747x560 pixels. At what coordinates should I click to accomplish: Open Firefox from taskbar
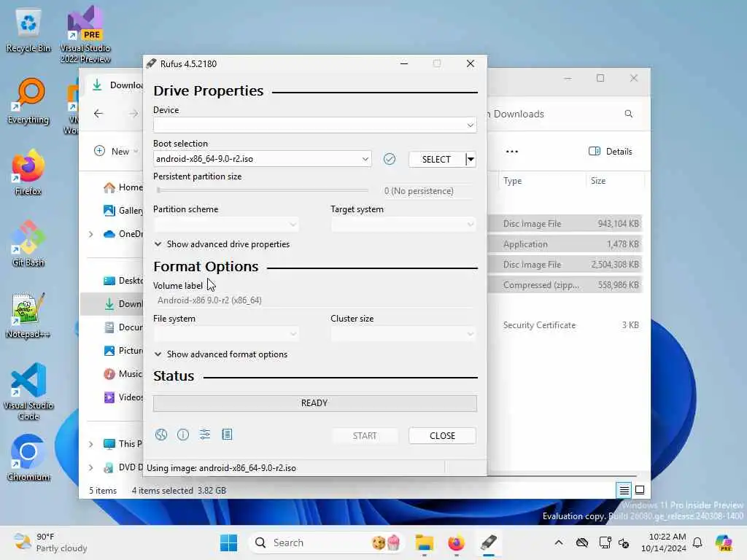[x=457, y=542]
